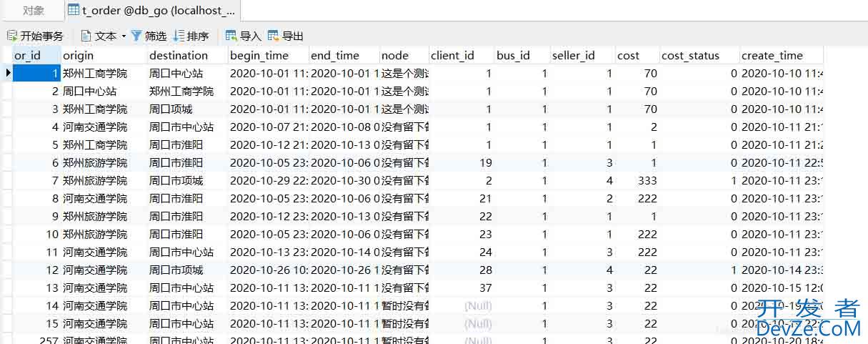Click destination 周口项城 in row 3
The height and width of the screenshot is (344, 868).
187,109
